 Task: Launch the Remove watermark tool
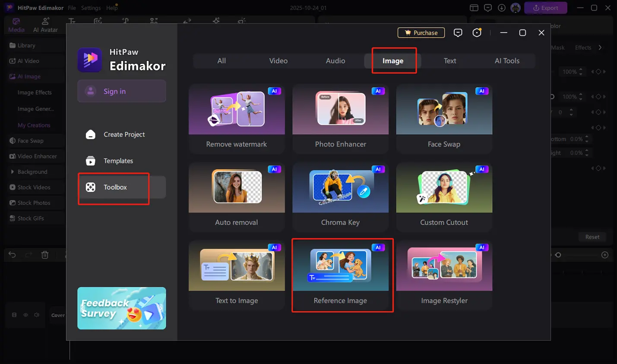click(237, 118)
